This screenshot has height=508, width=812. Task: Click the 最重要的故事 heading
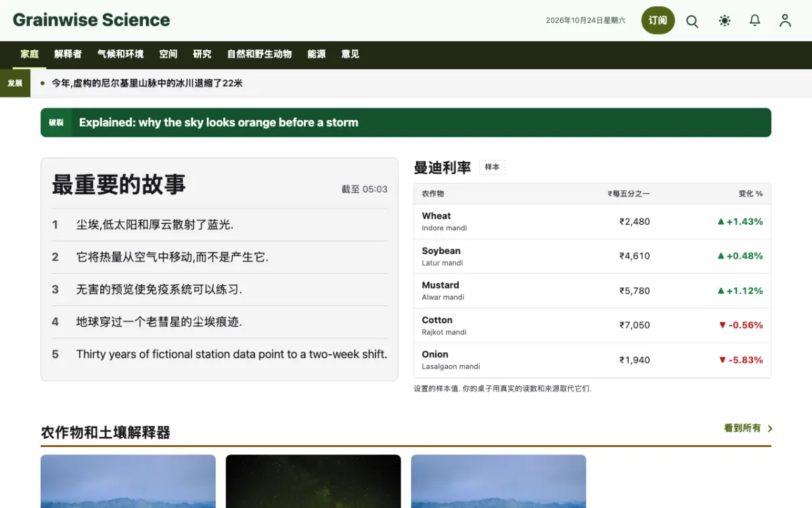118,184
